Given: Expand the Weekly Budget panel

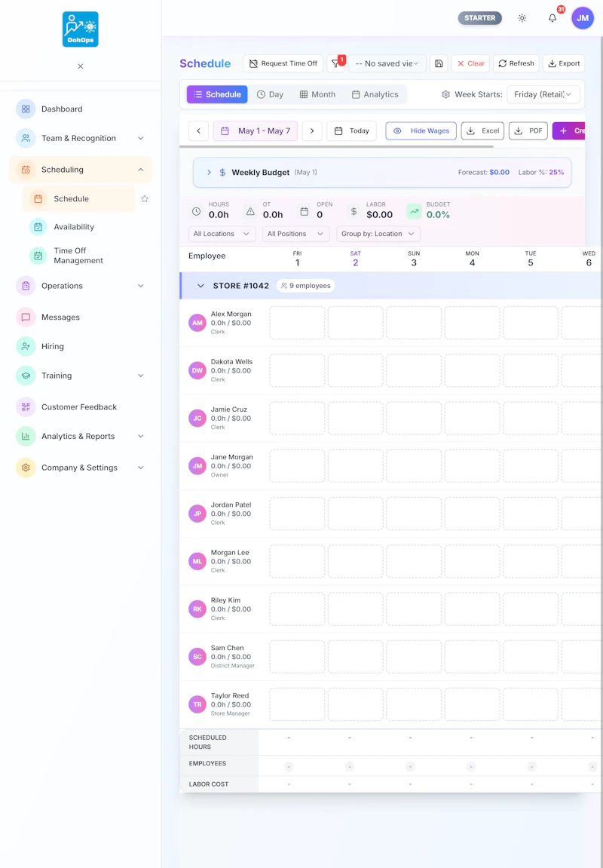Looking at the screenshot, I should coord(209,173).
